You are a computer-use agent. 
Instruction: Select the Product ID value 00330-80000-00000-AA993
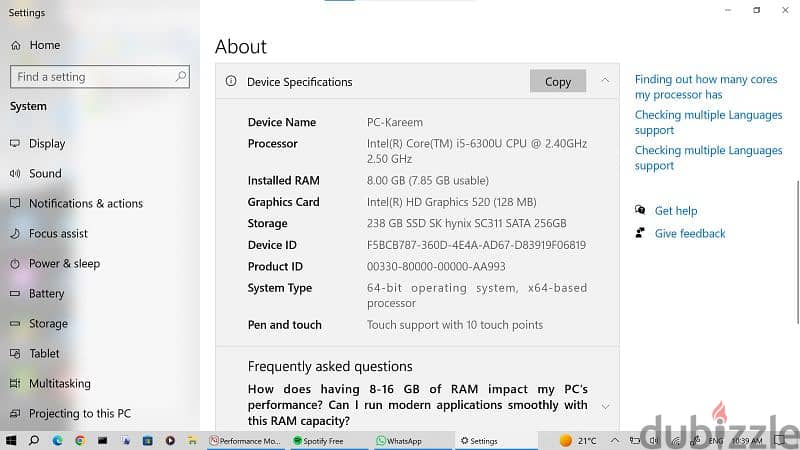point(436,267)
